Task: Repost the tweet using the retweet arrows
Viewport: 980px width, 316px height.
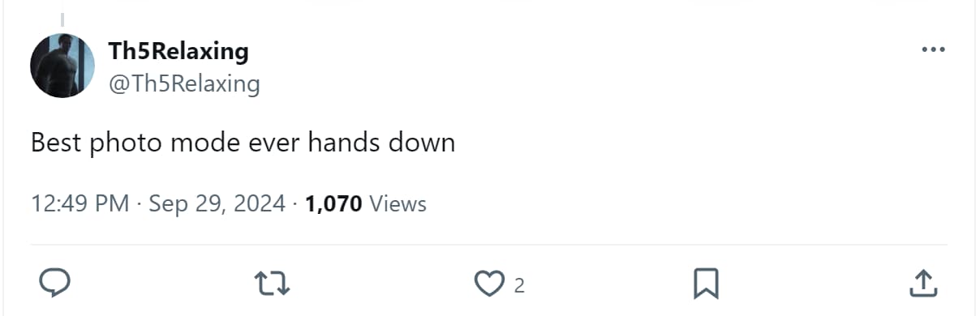Action: [x=273, y=284]
